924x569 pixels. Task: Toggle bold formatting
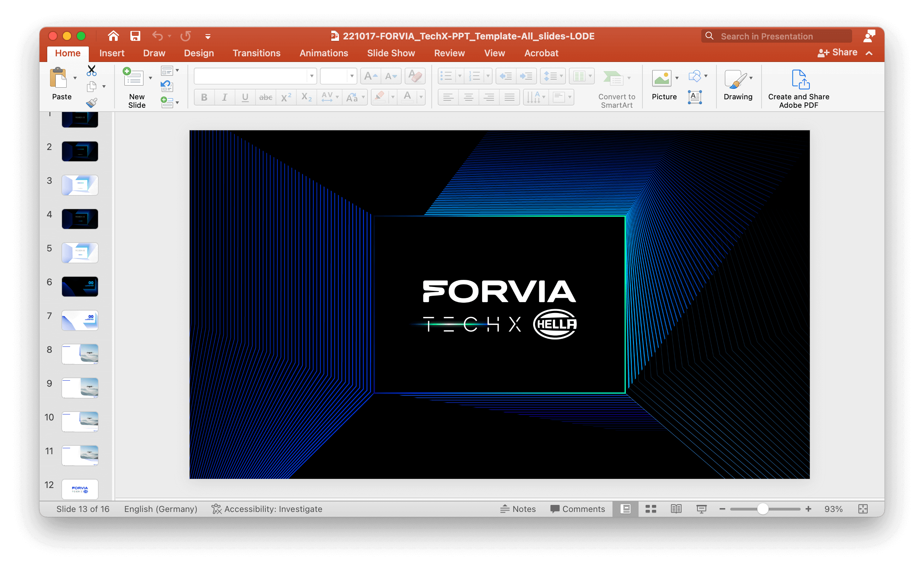click(x=204, y=98)
